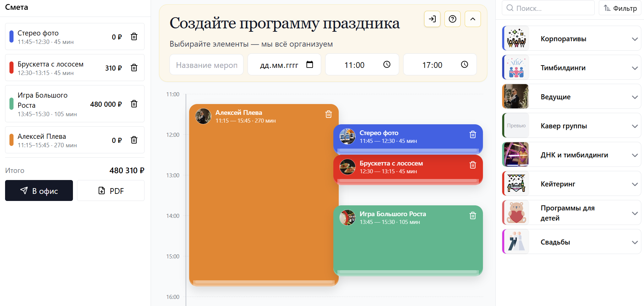Click the Тимбилдинги category icon
Image resolution: width=644 pixels, height=306 pixels.
[516, 68]
